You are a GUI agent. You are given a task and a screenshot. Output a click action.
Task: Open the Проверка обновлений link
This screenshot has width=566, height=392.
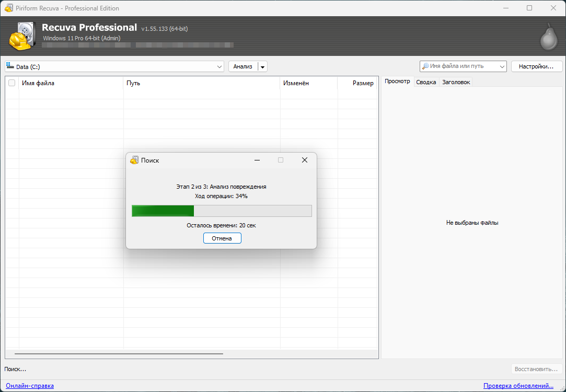tap(518, 386)
